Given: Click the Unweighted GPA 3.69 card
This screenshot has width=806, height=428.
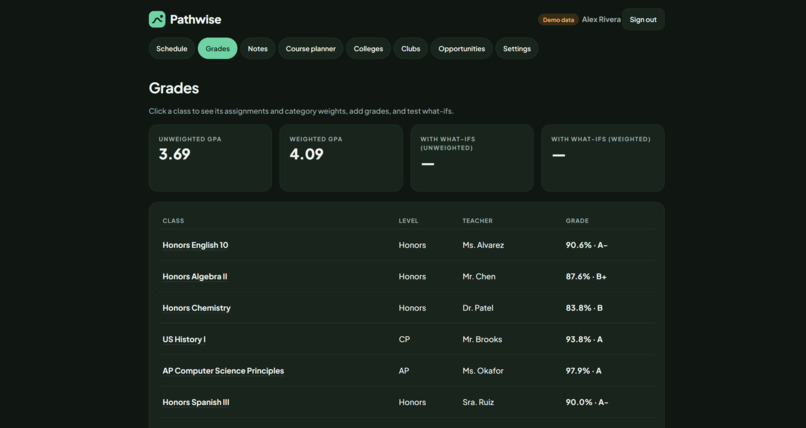Looking at the screenshot, I should click(210, 158).
